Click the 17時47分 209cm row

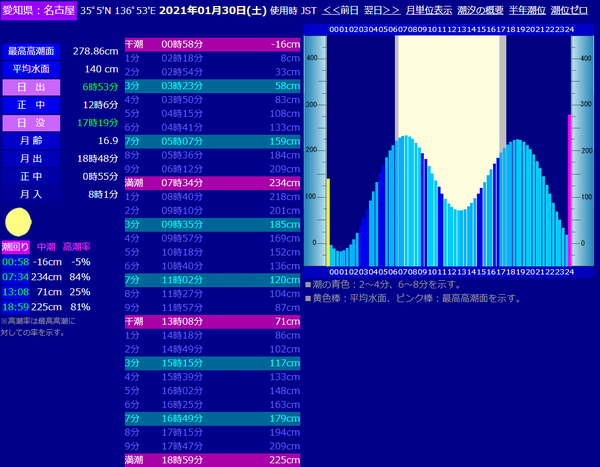point(212,446)
